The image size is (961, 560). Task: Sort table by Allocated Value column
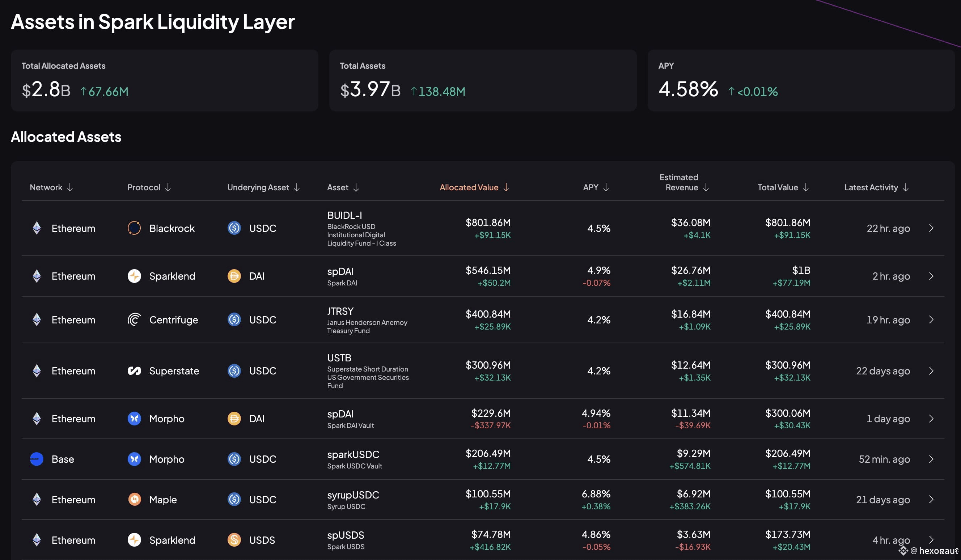point(474,187)
